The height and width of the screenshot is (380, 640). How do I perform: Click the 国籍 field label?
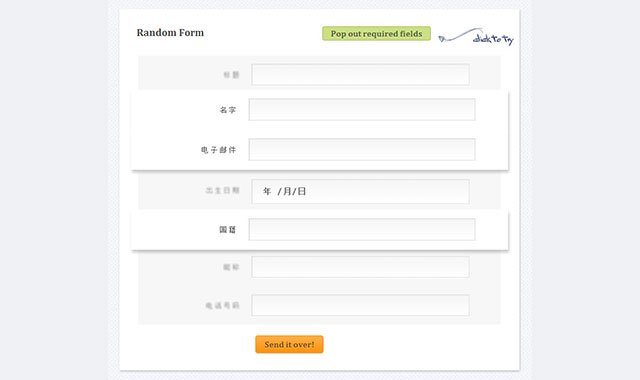(228, 229)
